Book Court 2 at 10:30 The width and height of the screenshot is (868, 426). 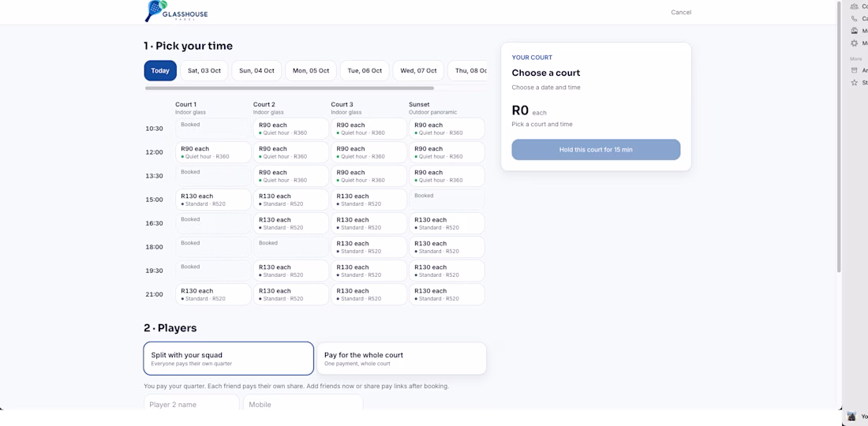click(x=291, y=129)
